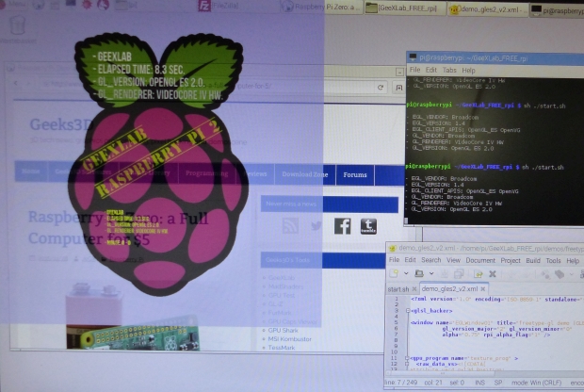The height and width of the screenshot is (392, 584).
Task: Click the greyed Save All icon in Geany toolbar
Action: pos(459,274)
